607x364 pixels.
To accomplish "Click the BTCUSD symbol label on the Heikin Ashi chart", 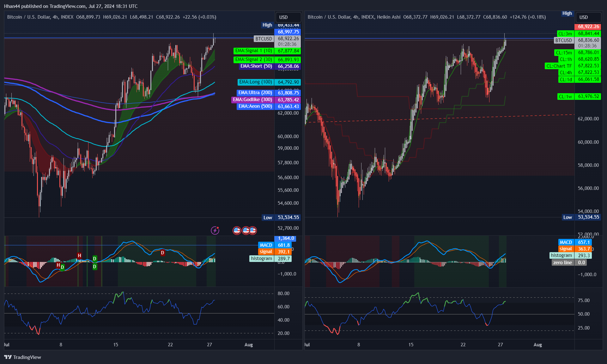I will click(564, 40).
